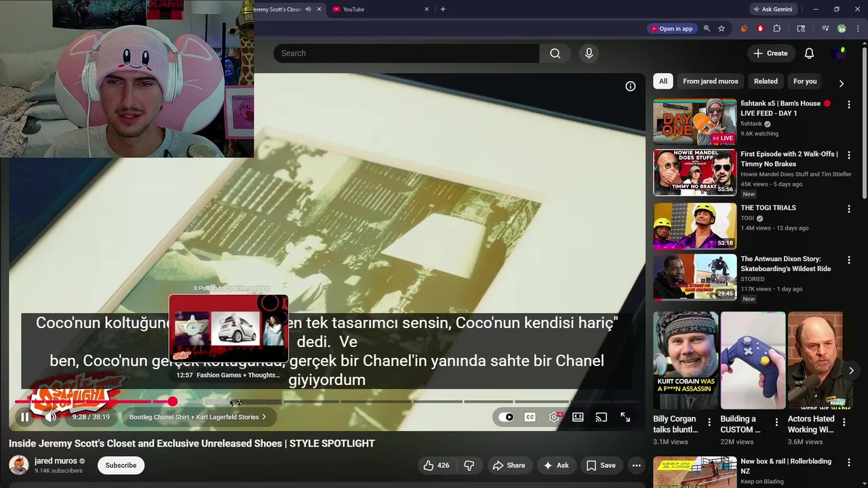
Task: Show more filter chips with the arrow
Action: [x=841, y=83]
